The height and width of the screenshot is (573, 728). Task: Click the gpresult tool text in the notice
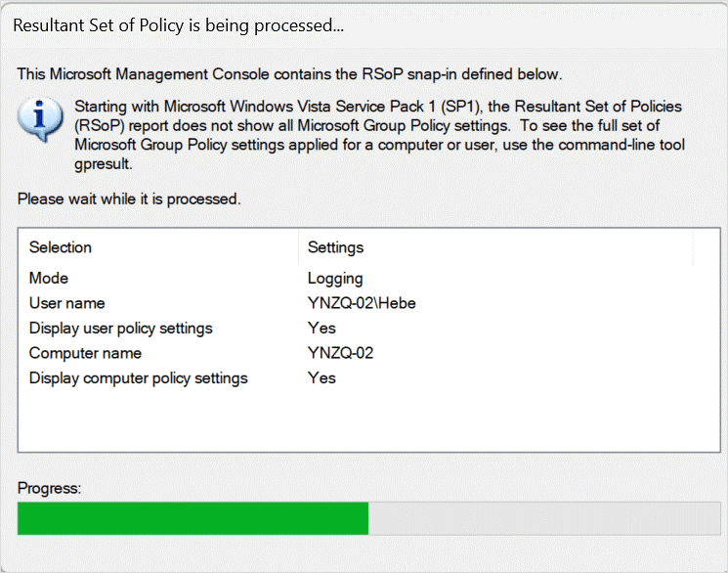(x=103, y=164)
